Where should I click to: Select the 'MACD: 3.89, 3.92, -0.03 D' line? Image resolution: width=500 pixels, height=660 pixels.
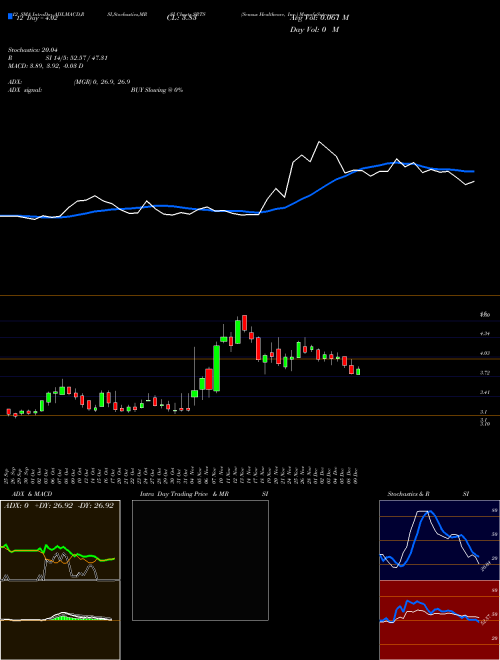tap(45, 66)
